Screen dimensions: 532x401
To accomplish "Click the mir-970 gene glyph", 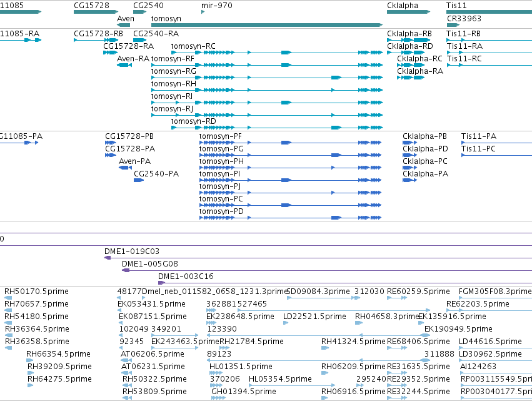I will [203, 12].
